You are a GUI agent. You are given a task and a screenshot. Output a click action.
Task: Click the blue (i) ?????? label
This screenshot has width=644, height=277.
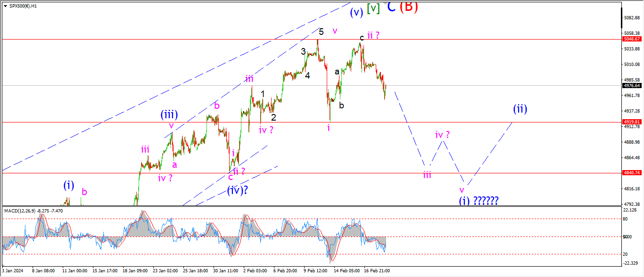[x=479, y=201]
